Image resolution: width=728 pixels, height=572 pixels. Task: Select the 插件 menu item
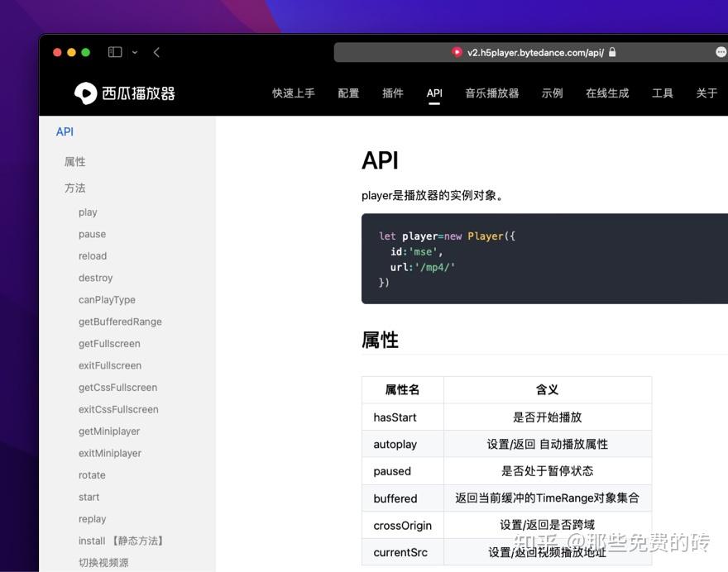[393, 93]
